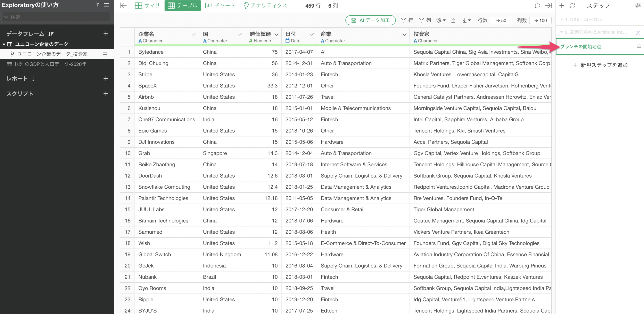The image size is (644, 314).
Task: Click Mobile & Telecommunications industry cell
Action: point(363,108)
